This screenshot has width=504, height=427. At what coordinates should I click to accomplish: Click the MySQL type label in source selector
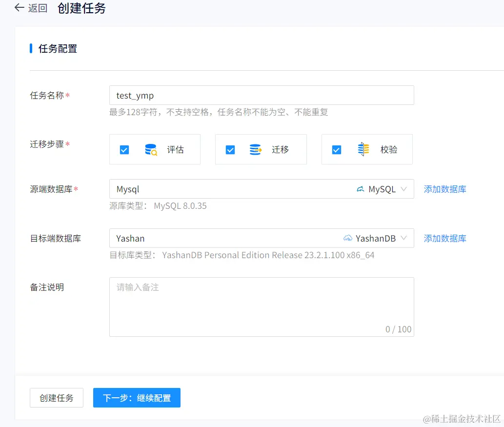(x=382, y=189)
